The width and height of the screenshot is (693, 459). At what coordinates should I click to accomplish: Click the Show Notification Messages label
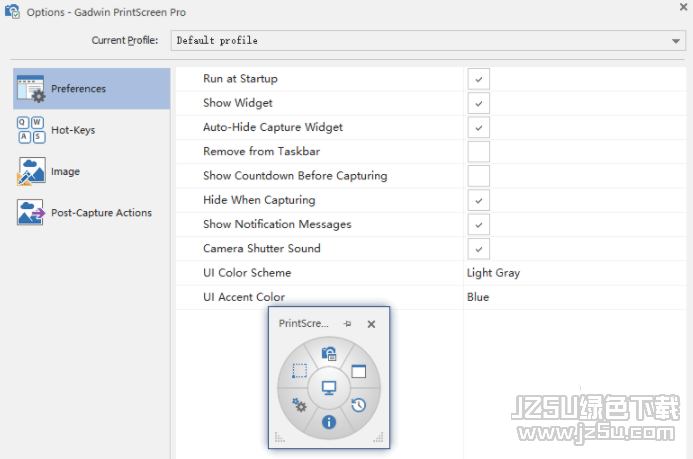[x=277, y=224]
